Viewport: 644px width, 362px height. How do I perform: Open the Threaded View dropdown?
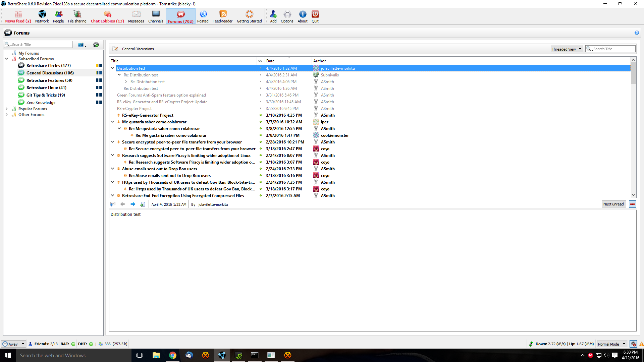pos(567,49)
